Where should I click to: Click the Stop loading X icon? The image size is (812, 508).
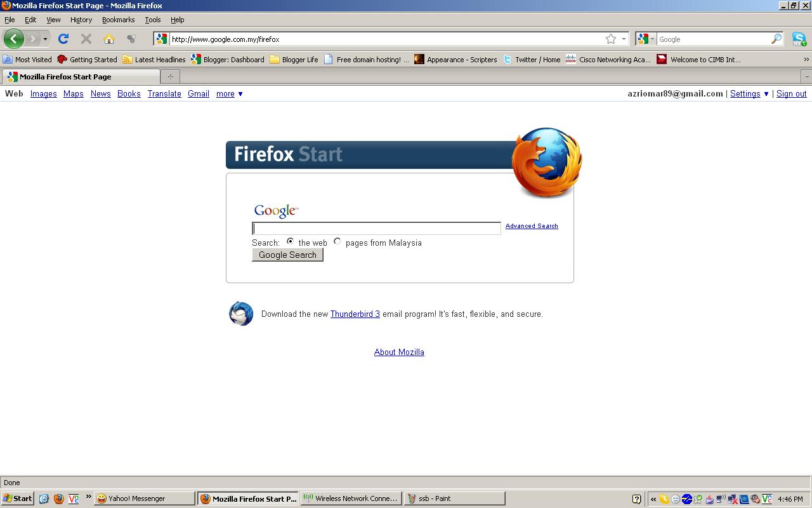click(x=86, y=39)
